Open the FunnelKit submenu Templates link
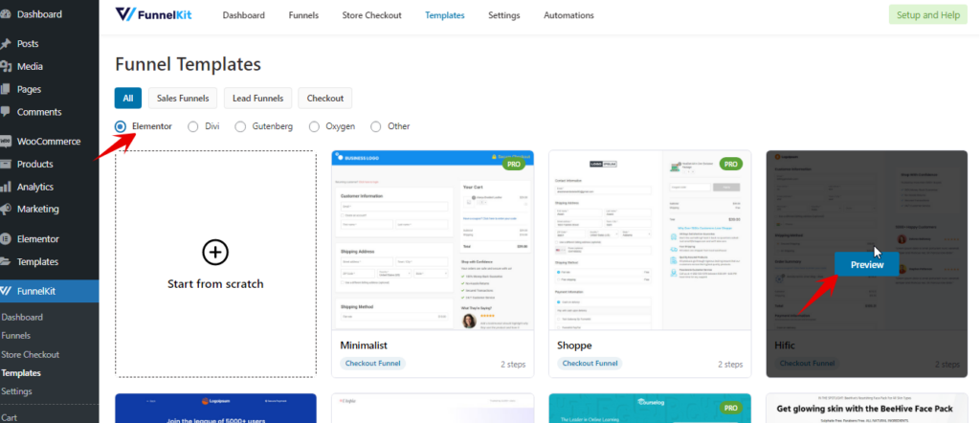The height and width of the screenshot is (423, 980). pos(21,373)
